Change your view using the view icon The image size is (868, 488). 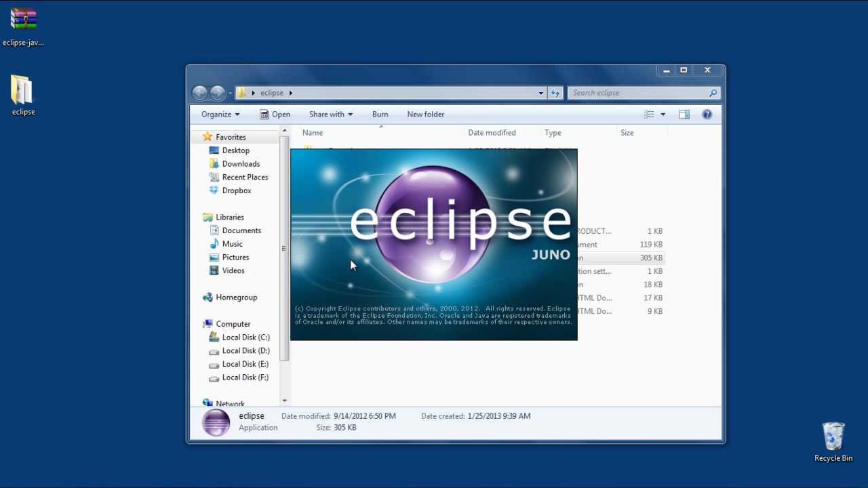pos(649,115)
